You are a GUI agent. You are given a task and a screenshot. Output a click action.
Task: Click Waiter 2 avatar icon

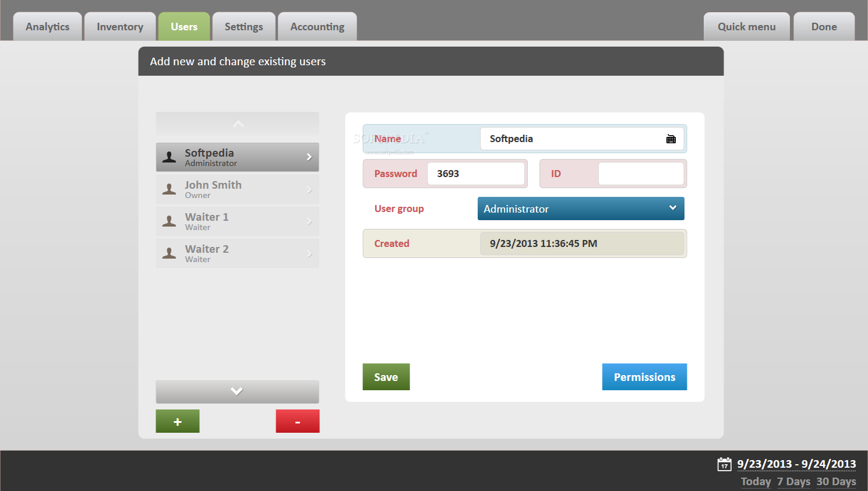pos(169,253)
